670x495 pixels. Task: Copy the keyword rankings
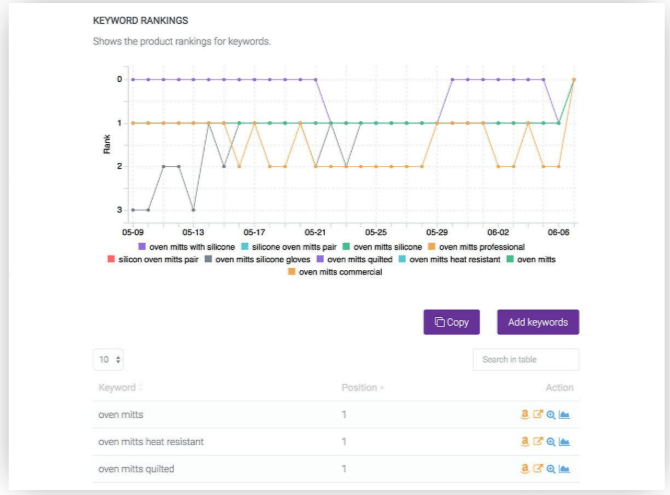tap(451, 322)
